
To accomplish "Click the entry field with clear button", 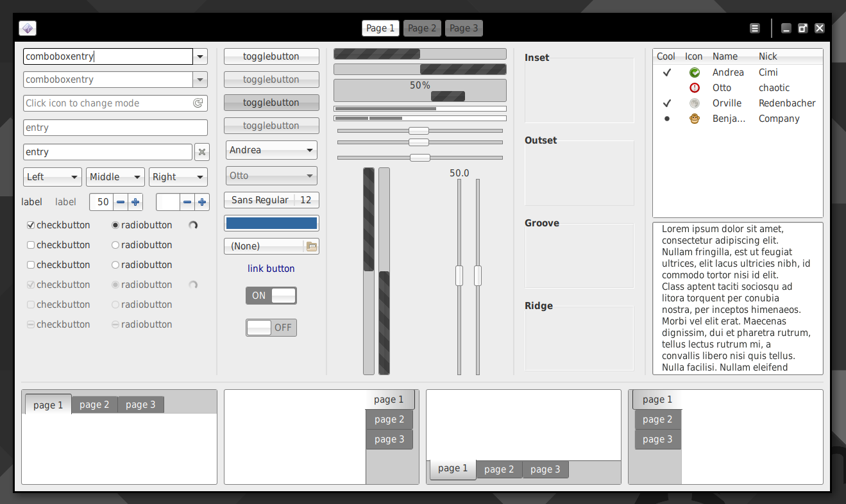I will coord(108,152).
